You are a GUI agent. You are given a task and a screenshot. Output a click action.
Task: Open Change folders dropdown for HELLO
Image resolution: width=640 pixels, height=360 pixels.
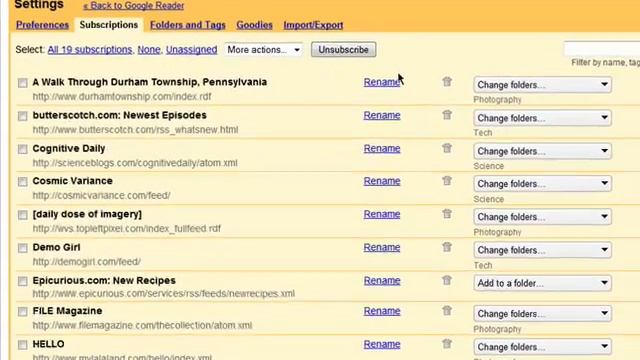pyautogui.click(x=542, y=347)
